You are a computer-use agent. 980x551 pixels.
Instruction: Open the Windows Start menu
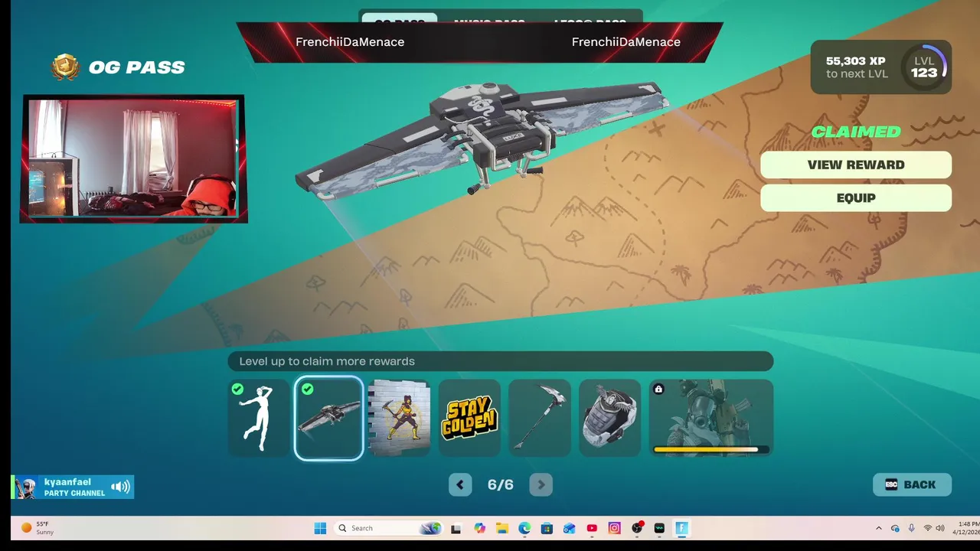pos(320,528)
